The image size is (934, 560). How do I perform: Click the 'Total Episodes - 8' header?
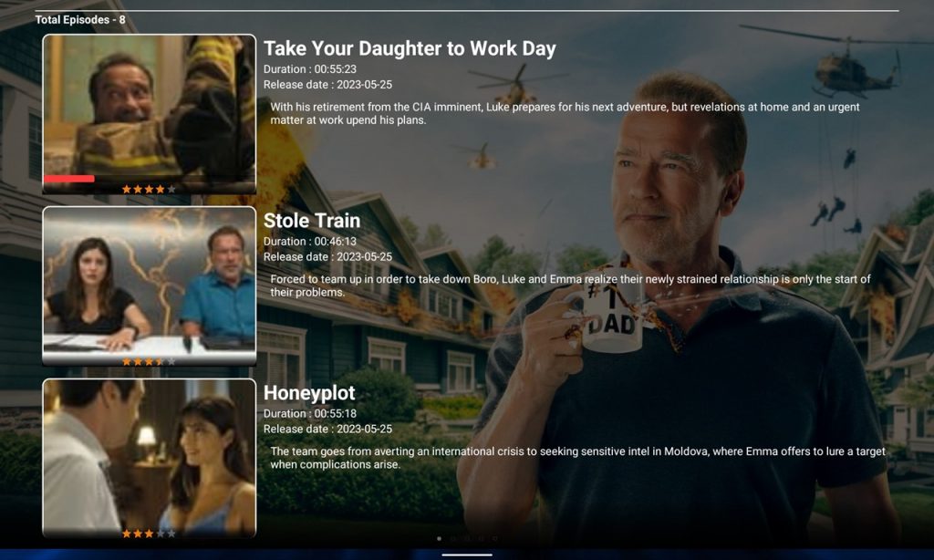click(80, 19)
